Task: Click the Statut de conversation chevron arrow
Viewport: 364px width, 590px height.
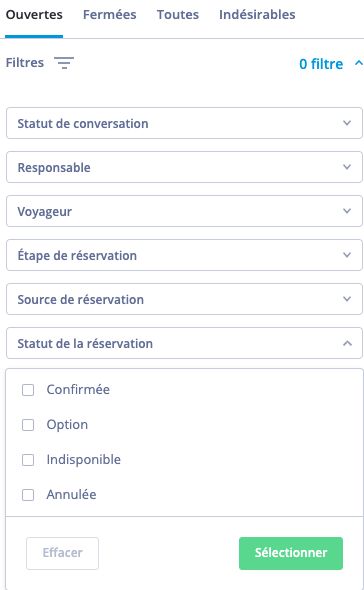Action: tap(347, 123)
